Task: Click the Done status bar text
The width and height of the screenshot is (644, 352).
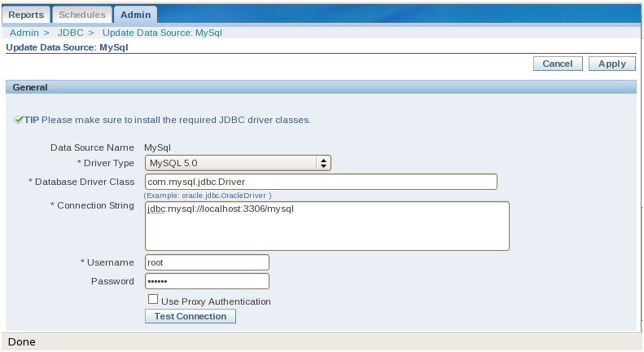Action: [22, 342]
